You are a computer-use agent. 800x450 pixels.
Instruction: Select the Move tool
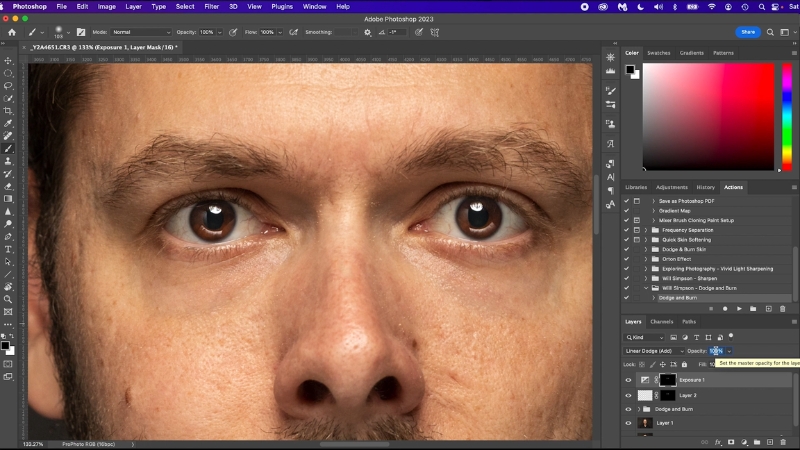(8, 61)
